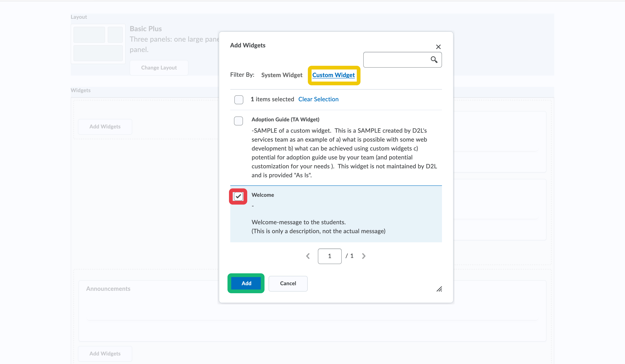Go to next page chevron
The image size is (625, 364).
[364, 256]
